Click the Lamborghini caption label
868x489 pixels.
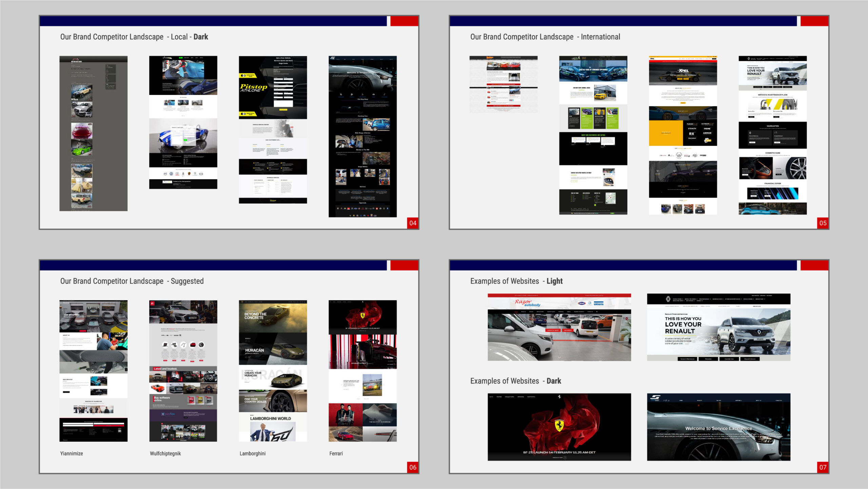pos(253,453)
